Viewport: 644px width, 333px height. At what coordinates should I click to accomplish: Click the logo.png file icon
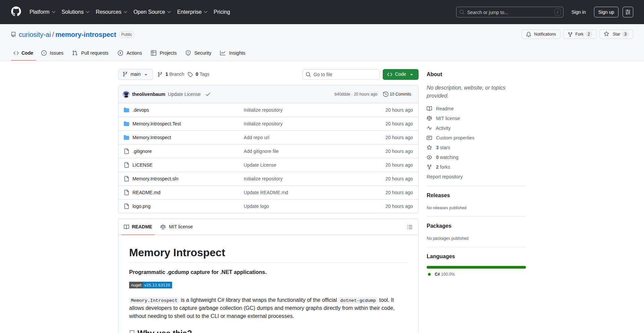coord(126,206)
